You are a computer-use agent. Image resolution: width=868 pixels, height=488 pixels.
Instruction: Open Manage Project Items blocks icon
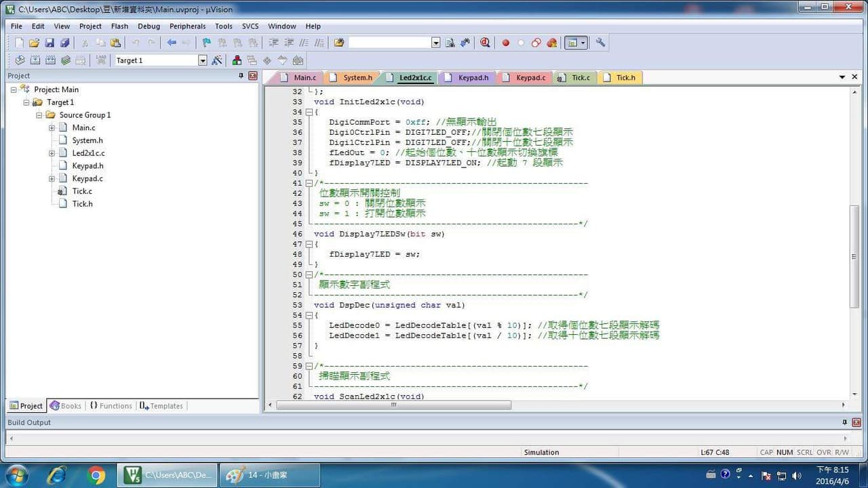point(237,60)
